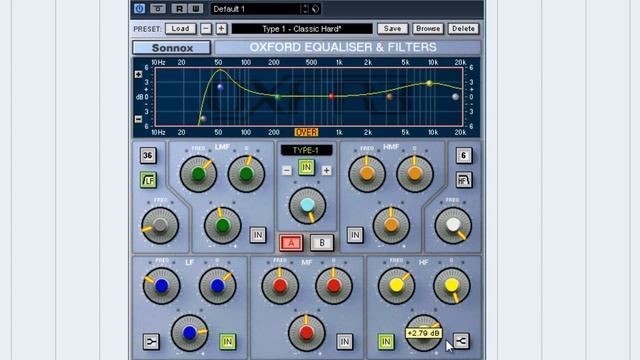Toggle the LF band IN button

coord(227,342)
